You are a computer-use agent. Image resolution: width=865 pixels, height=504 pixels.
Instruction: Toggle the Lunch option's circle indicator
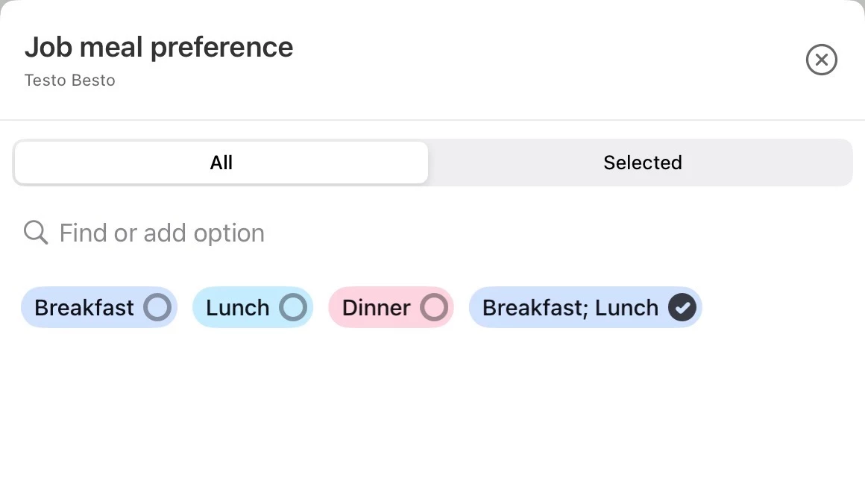[293, 307]
